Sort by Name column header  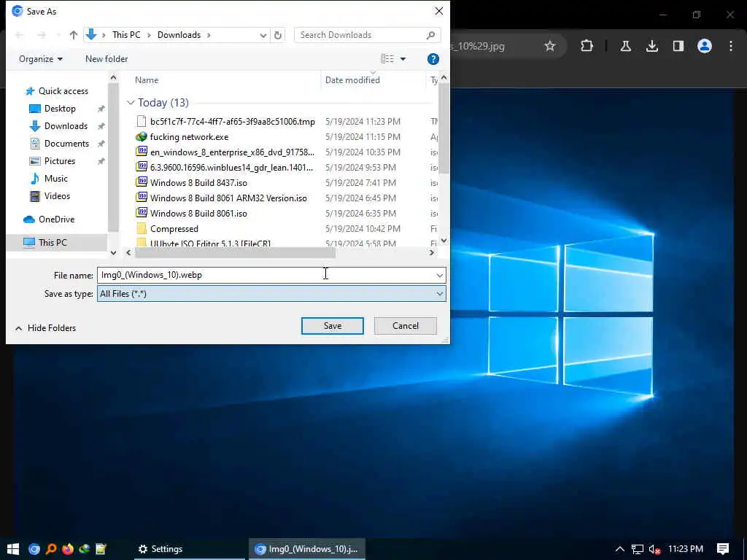tap(146, 80)
